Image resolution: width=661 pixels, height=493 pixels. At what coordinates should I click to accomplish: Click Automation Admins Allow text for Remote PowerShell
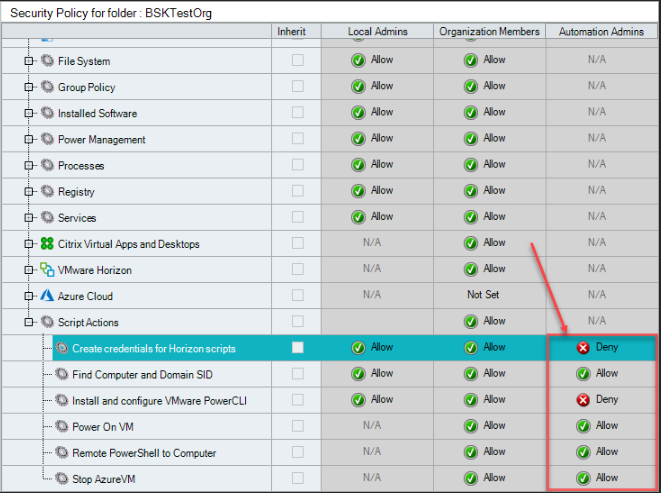[x=607, y=452]
